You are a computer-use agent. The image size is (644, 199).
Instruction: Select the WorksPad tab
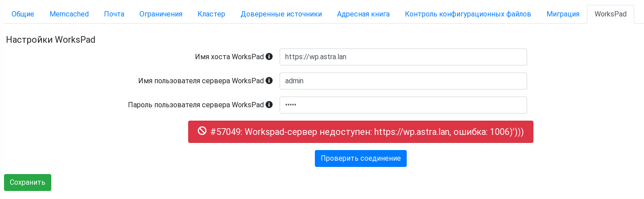click(x=611, y=14)
